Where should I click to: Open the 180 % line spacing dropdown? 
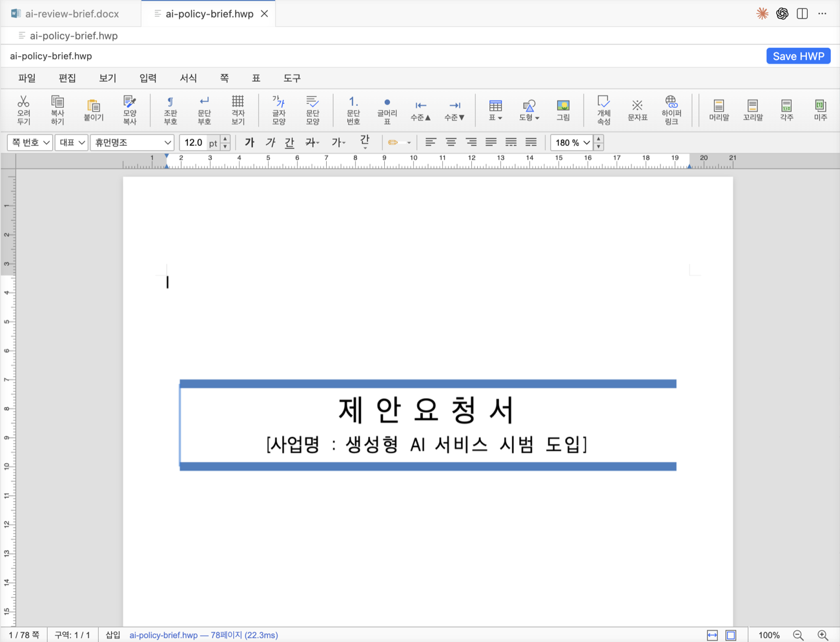click(x=572, y=143)
